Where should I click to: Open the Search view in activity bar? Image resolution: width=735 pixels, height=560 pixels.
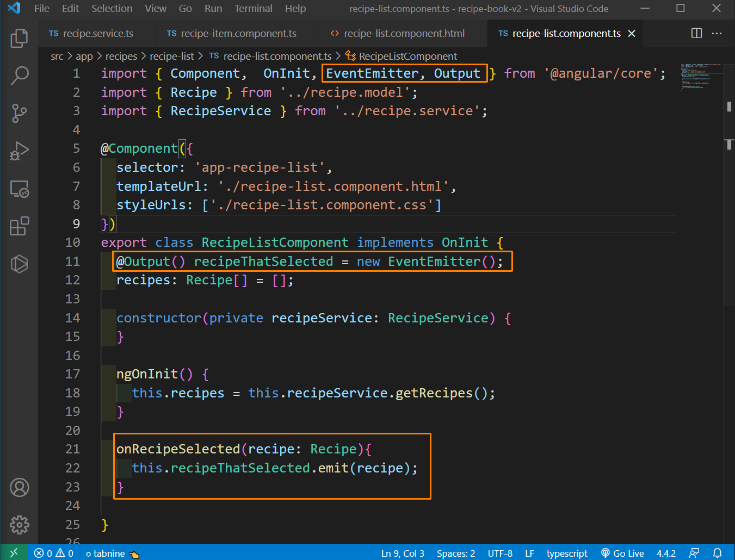pyautogui.click(x=19, y=76)
